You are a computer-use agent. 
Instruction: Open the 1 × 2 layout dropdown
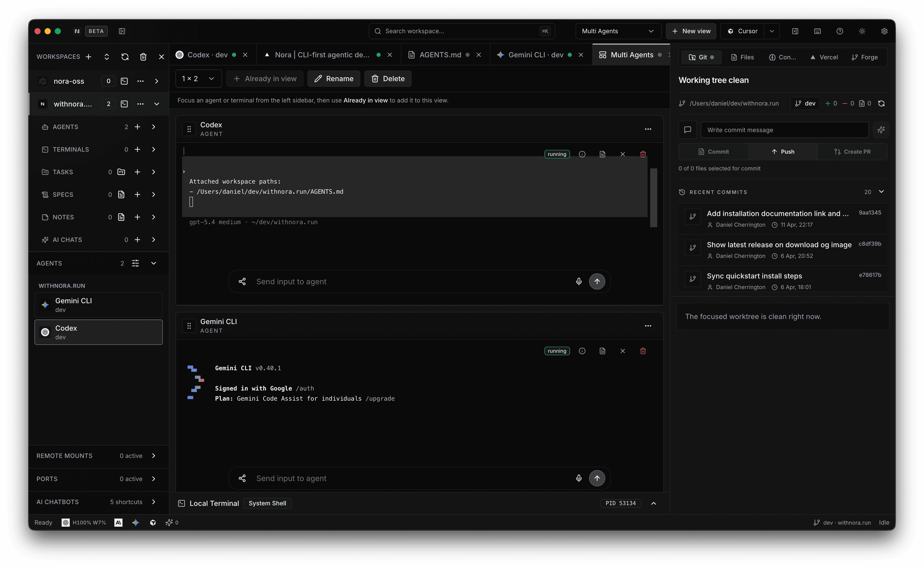198,79
